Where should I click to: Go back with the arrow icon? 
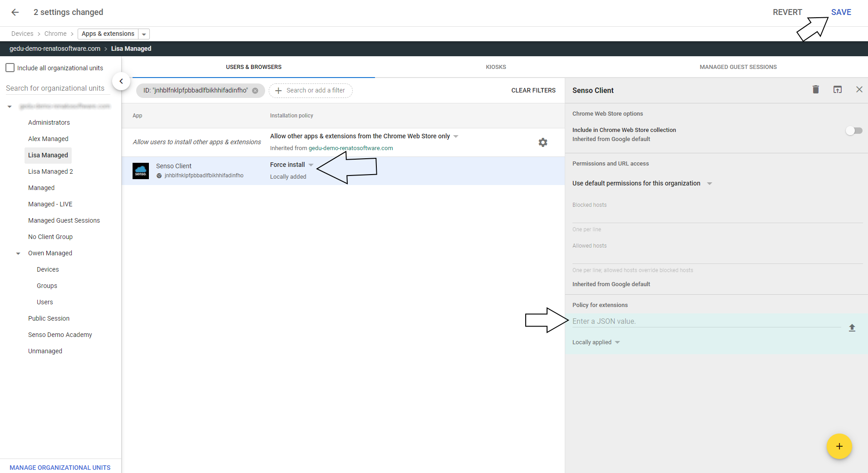click(15, 12)
